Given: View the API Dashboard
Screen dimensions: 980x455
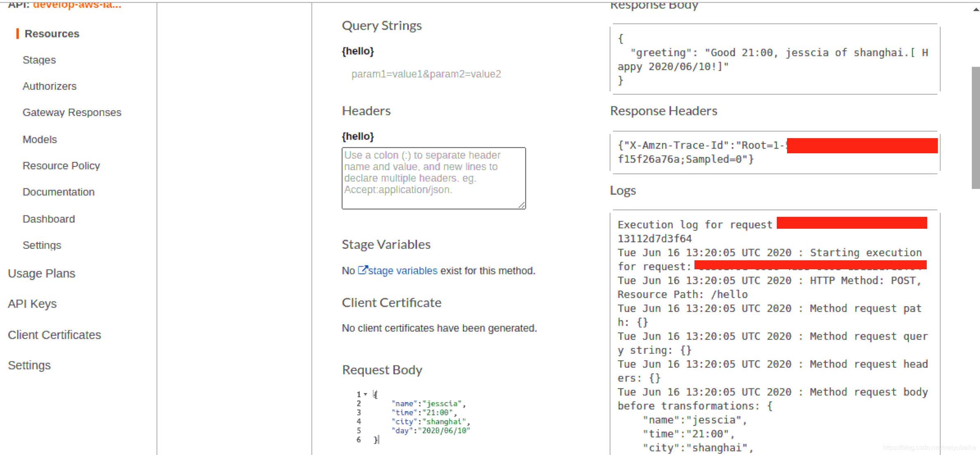Looking at the screenshot, I should click(48, 219).
